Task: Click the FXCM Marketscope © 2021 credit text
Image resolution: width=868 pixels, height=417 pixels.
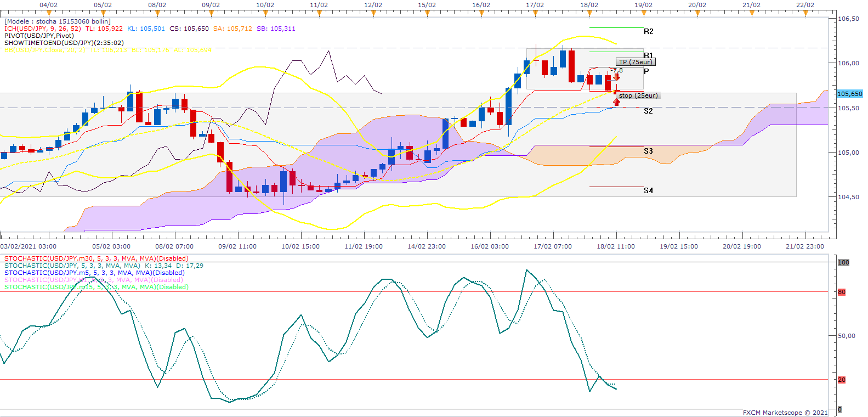Action: click(786, 413)
